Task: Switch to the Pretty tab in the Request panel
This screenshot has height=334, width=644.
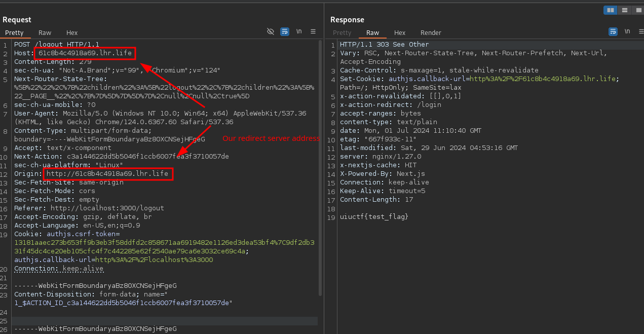Action: [14, 32]
